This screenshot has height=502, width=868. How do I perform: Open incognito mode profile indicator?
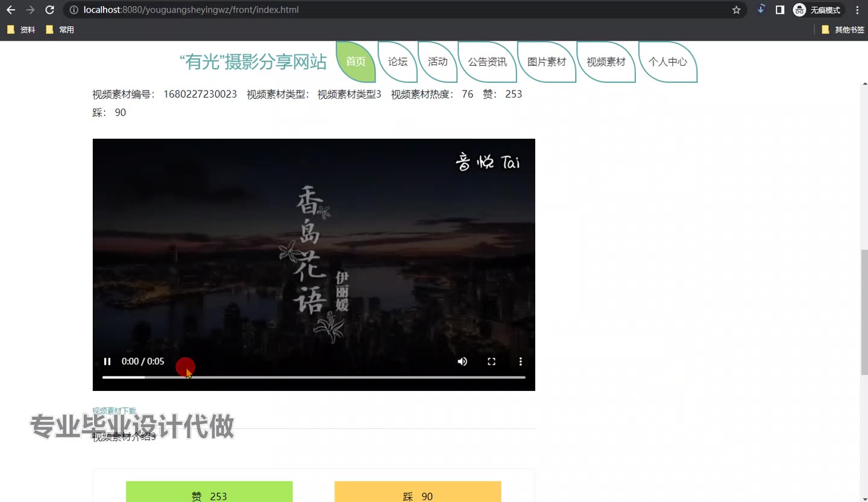[817, 10]
